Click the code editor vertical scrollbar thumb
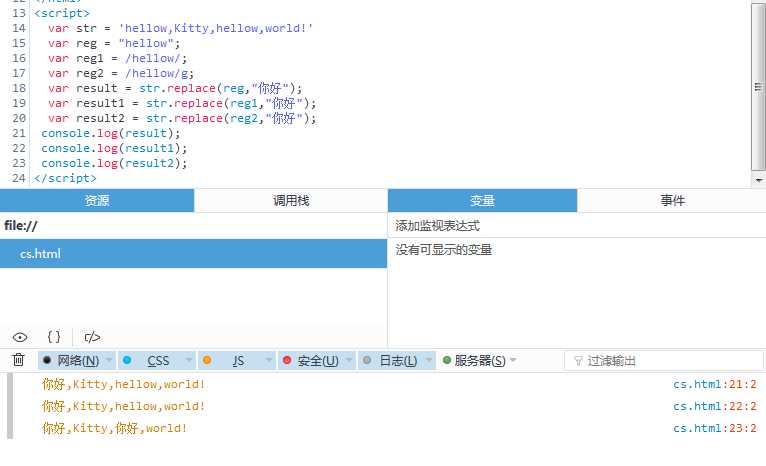This screenshot has height=466, width=766. pyautogui.click(x=758, y=87)
